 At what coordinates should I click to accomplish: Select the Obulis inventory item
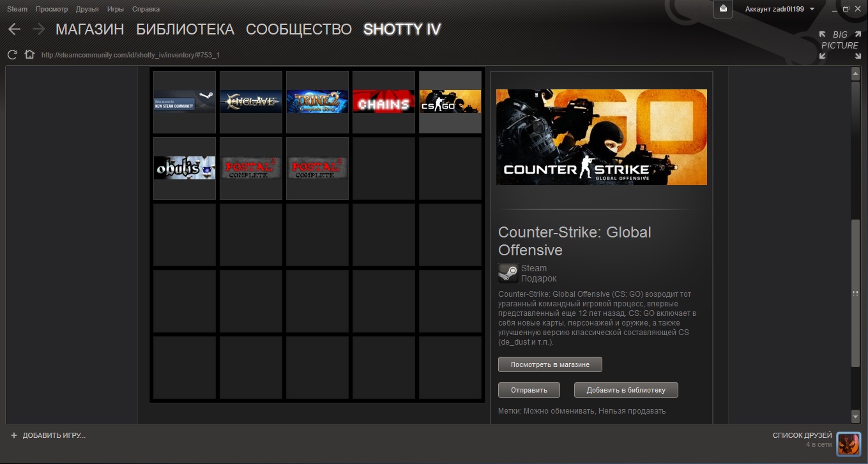click(x=185, y=168)
